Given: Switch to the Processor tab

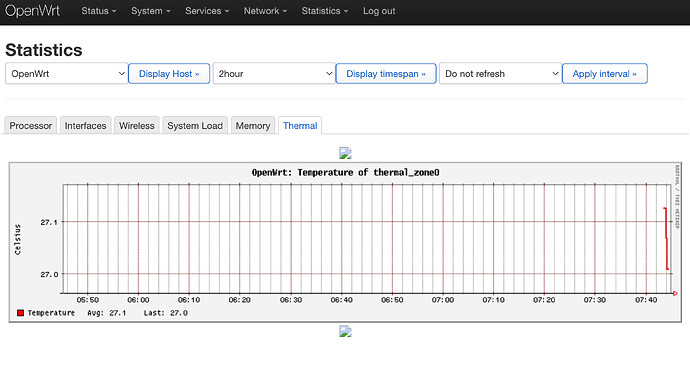Looking at the screenshot, I should point(31,125).
